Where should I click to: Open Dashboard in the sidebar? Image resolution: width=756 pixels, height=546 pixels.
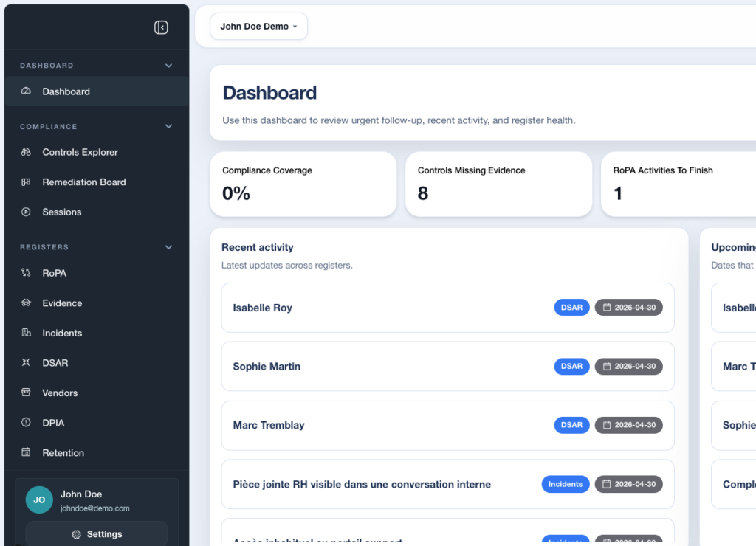coord(97,91)
